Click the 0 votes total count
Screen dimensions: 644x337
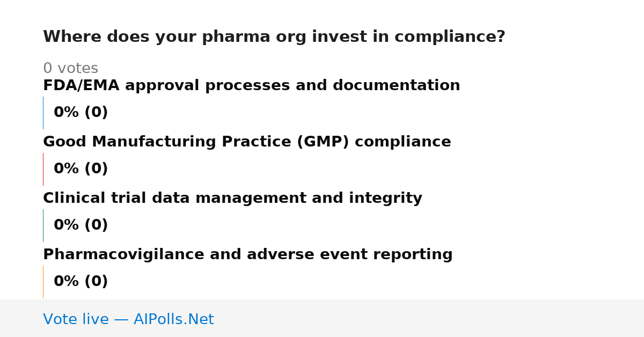click(70, 69)
